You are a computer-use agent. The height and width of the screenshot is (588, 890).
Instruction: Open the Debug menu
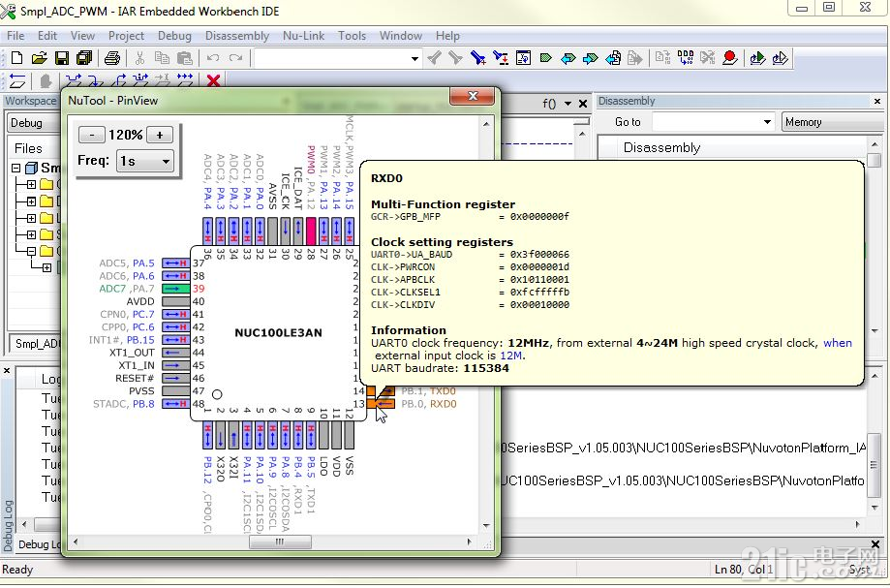tap(174, 36)
